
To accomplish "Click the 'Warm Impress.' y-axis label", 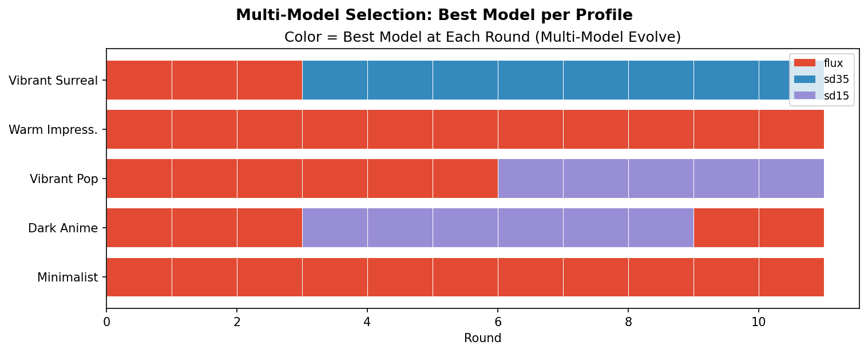I will pyautogui.click(x=53, y=130).
